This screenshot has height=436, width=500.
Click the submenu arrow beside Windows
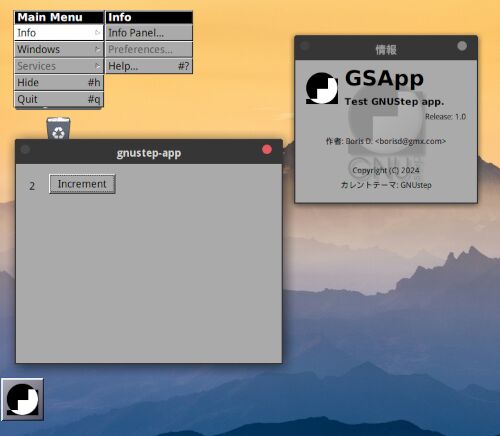coord(97,49)
